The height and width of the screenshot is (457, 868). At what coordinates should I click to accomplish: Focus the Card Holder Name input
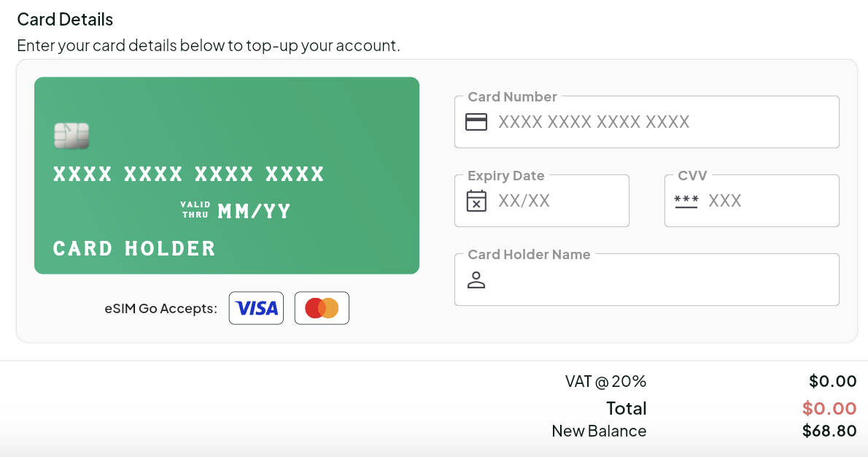[646, 280]
